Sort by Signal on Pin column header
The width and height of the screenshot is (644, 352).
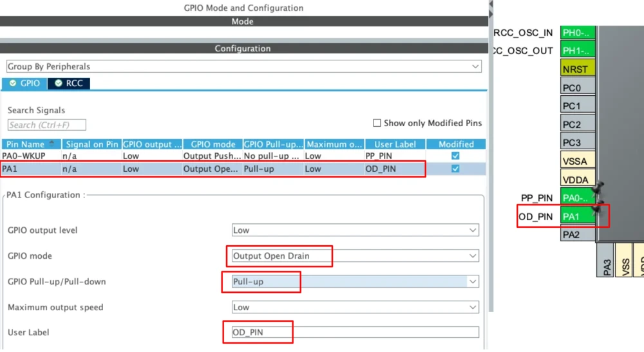[91, 144]
